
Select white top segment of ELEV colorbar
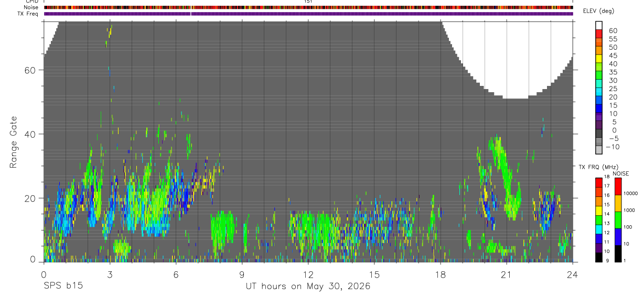(x=599, y=25)
